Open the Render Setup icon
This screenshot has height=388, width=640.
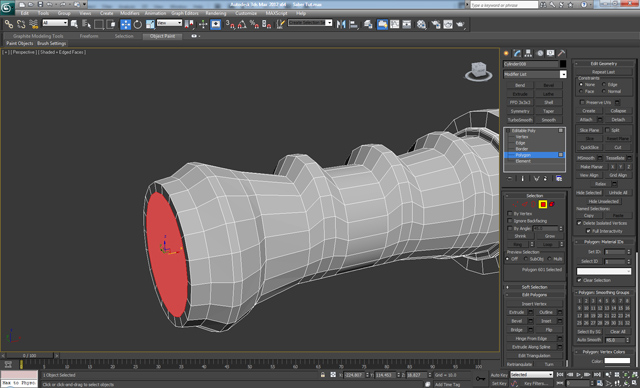click(436, 24)
